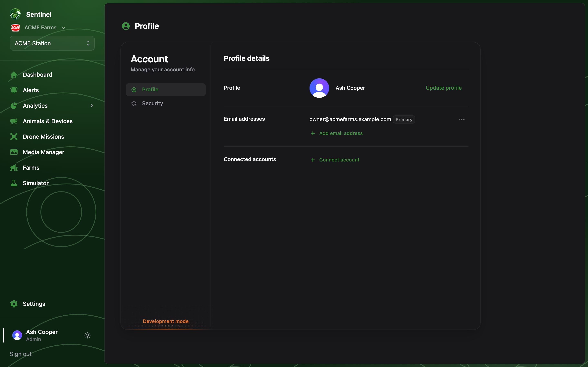Screen dimensions: 588x367
Task: Click Connect account button
Action: [335, 160]
